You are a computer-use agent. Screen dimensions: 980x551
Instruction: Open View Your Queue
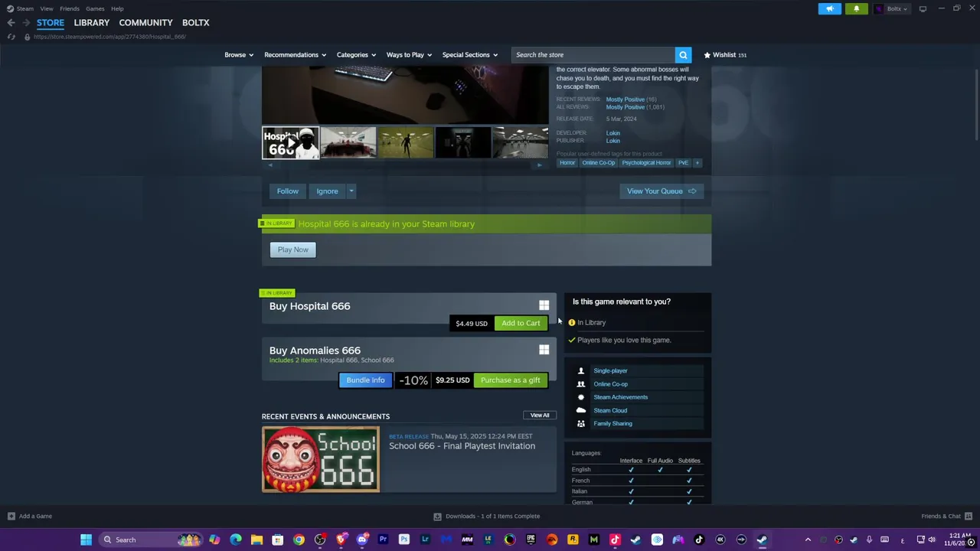(661, 191)
